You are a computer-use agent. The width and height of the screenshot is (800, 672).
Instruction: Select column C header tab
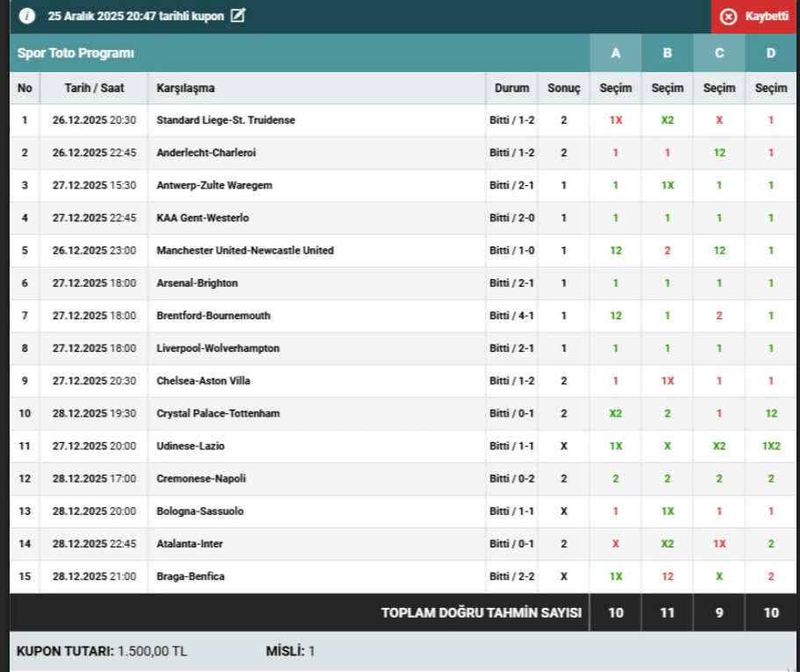(719, 54)
